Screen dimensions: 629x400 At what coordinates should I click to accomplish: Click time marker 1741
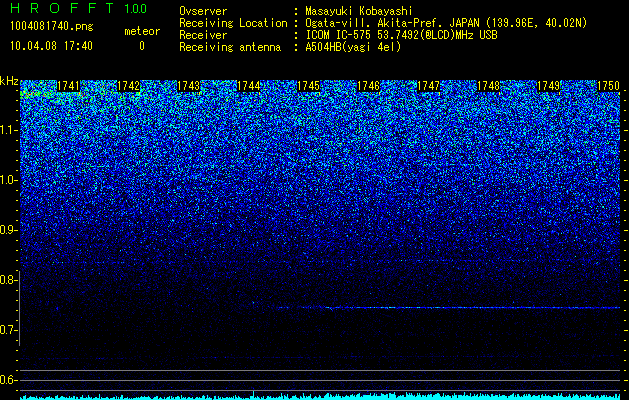click(x=69, y=86)
